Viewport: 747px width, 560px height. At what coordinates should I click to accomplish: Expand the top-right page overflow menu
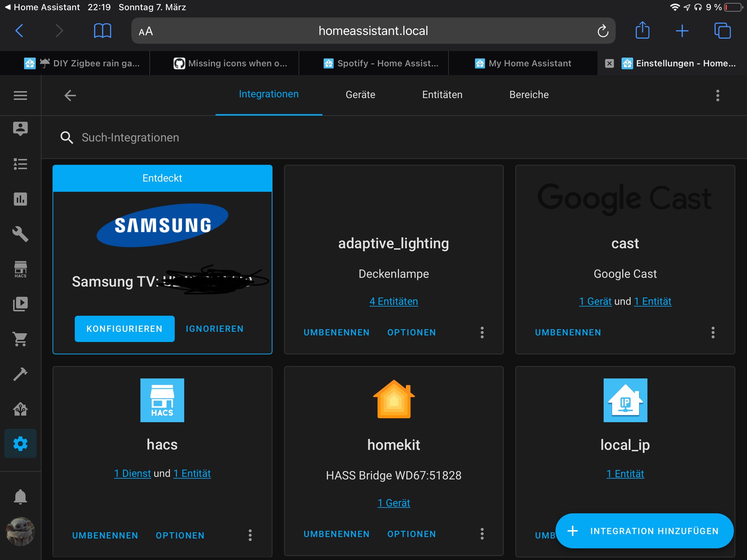point(717,96)
